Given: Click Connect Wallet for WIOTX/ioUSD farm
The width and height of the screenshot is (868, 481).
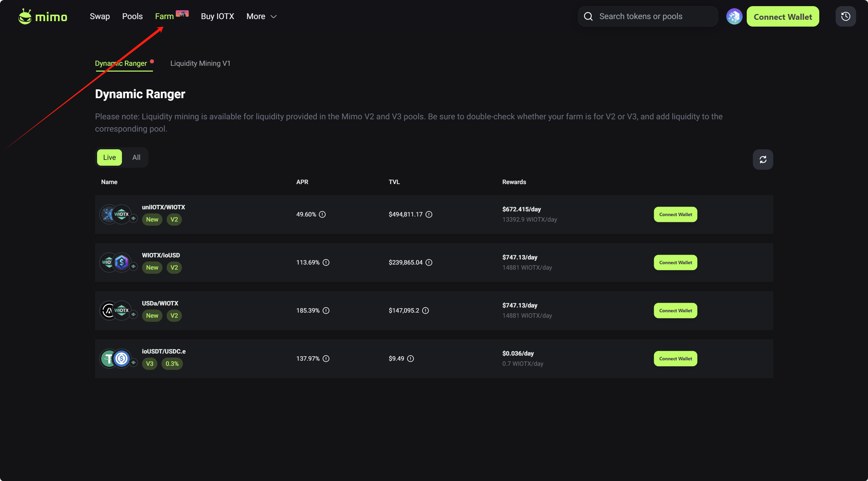Looking at the screenshot, I should [x=675, y=262].
